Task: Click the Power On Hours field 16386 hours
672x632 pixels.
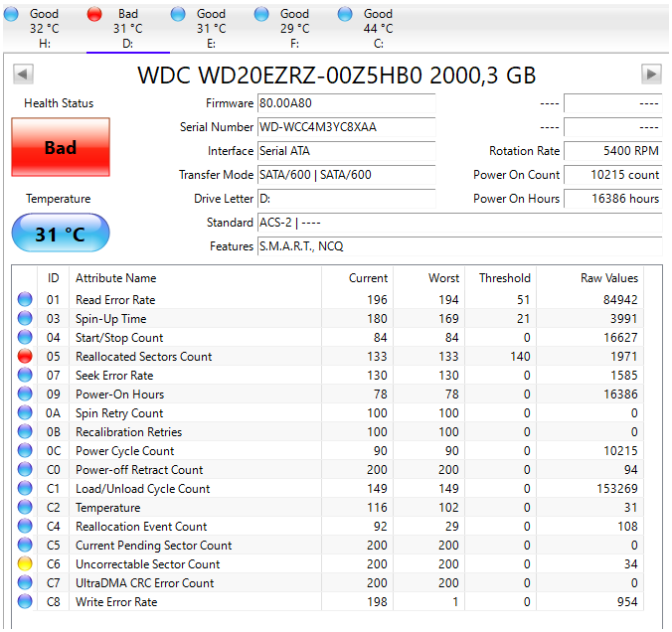Action: (613, 199)
